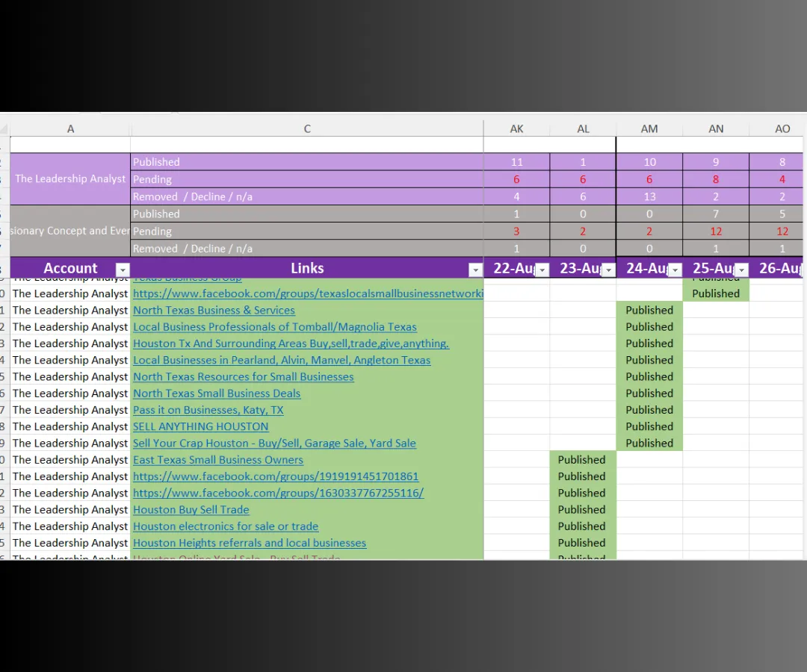Select column C header
The height and width of the screenshot is (672, 807).
click(307, 128)
